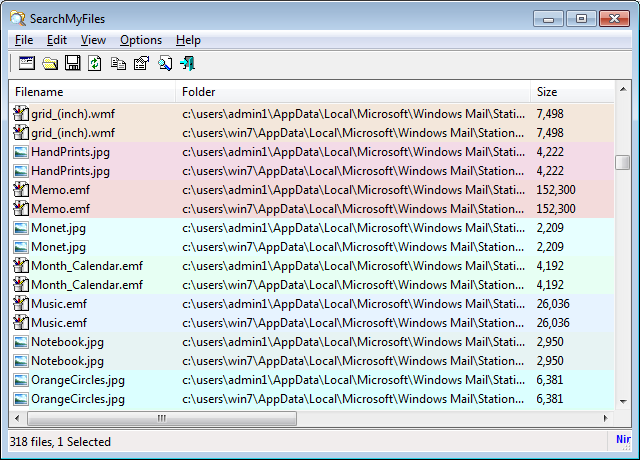Open the Properties toolbar icon
640x460 pixels.
(141, 64)
